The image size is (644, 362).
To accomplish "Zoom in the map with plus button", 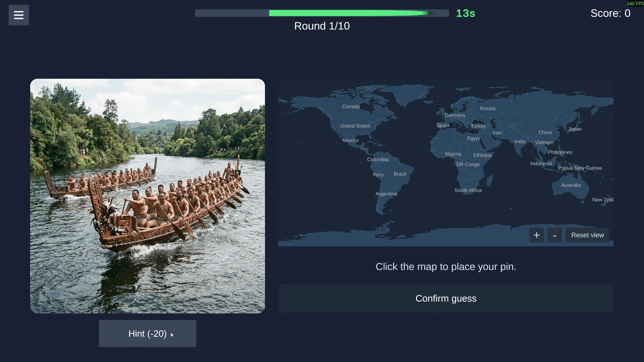I will (x=537, y=235).
